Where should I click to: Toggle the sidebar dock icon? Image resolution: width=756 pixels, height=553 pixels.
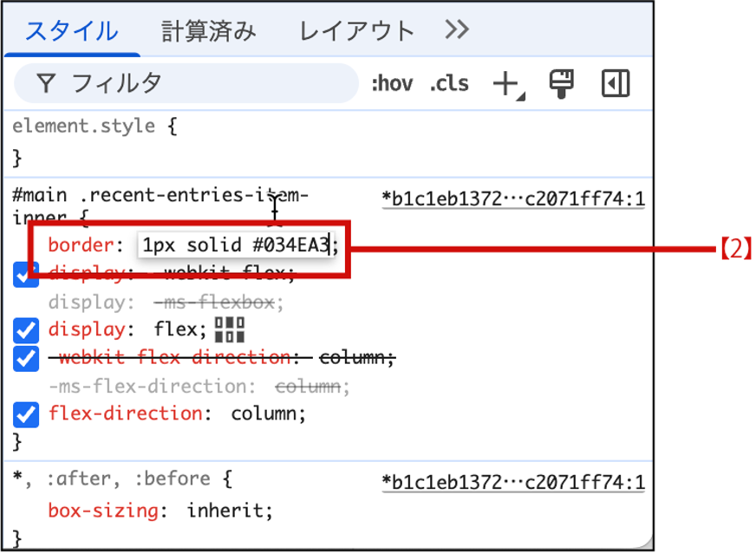coord(616,83)
